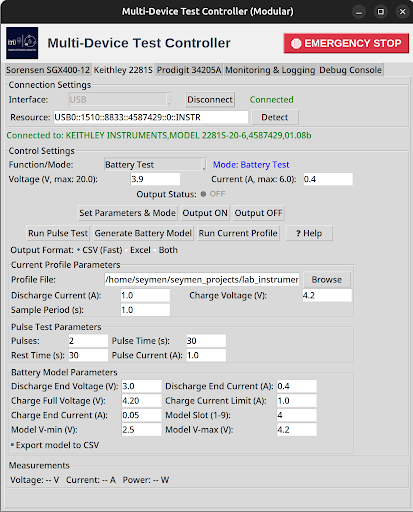
Task: Click the gray Output Status indicator dot
Action: [x=203, y=194]
